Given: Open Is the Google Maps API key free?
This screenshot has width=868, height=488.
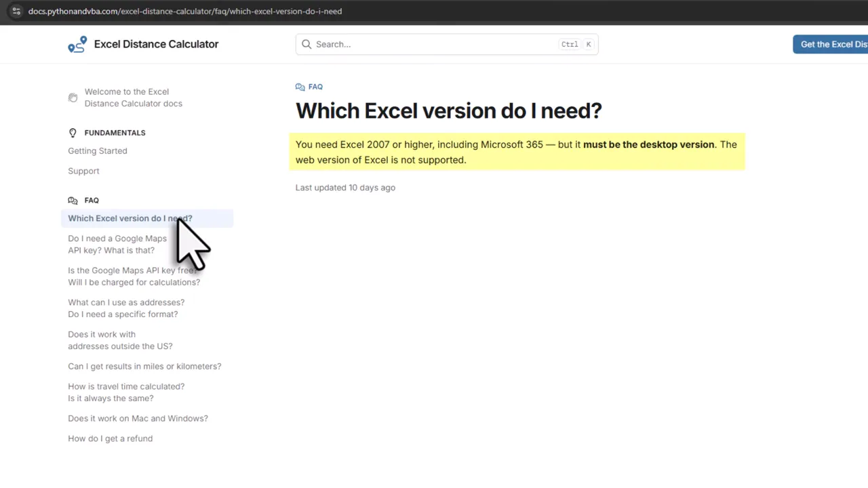Looking at the screenshot, I should [134, 276].
